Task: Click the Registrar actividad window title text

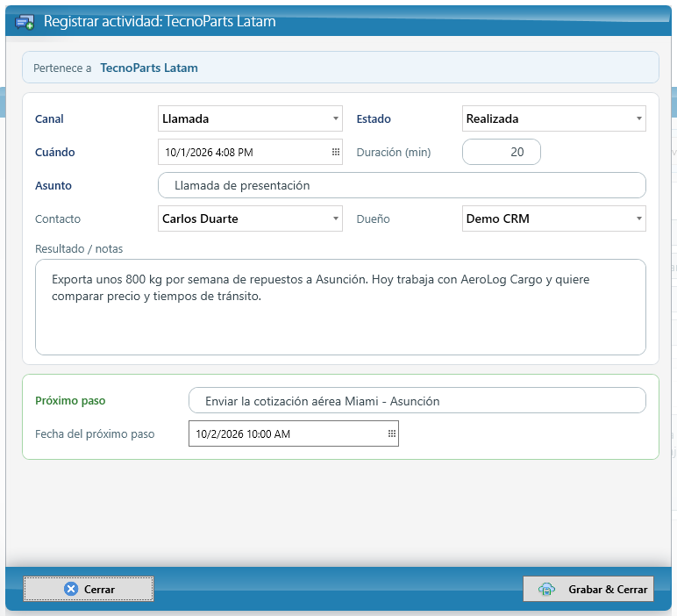Action: [160, 21]
